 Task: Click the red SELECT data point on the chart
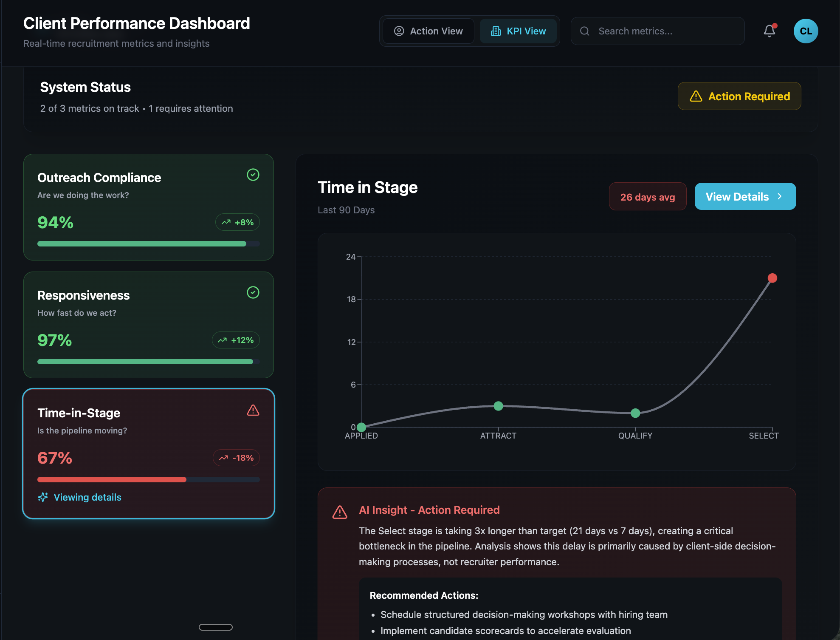pos(772,278)
